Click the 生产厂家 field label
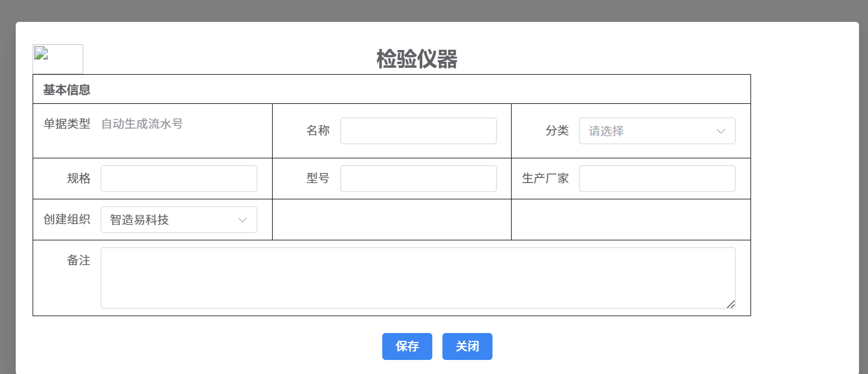The width and height of the screenshot is (868, 374). [545, 179]
